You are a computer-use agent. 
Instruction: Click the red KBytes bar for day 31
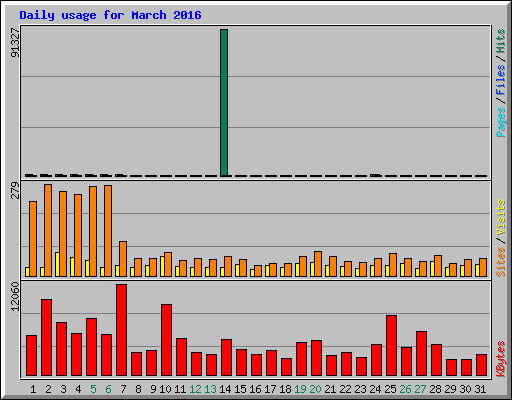click(x=482, y=365)
